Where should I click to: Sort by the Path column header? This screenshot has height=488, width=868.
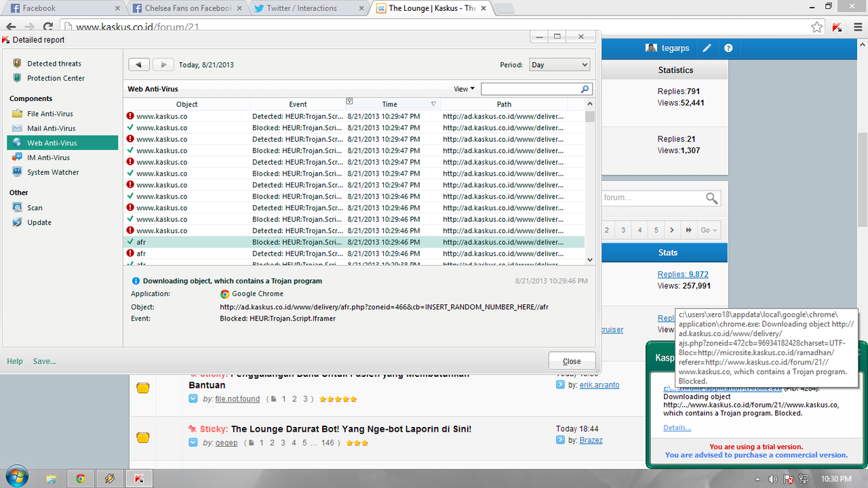(x=504, y=104)
